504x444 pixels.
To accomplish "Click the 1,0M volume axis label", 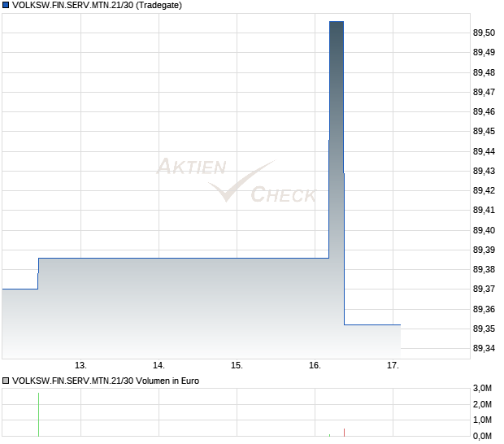I will tap(482, 420).
